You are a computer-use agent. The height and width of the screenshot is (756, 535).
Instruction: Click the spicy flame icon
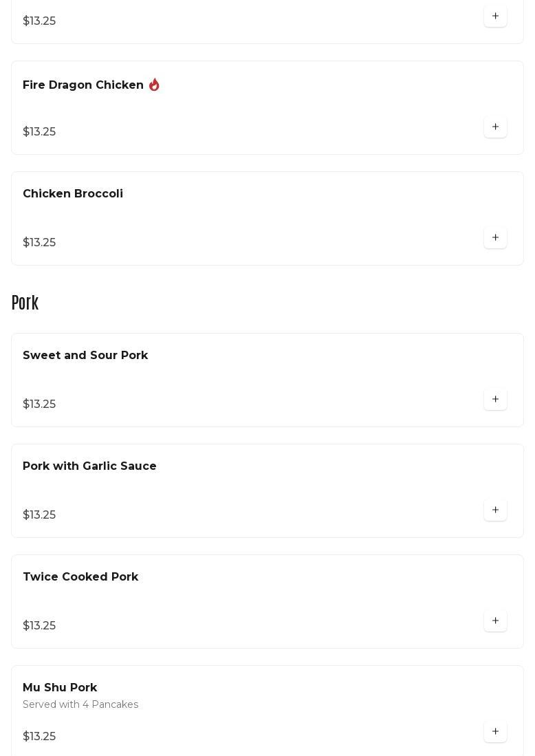154,85
